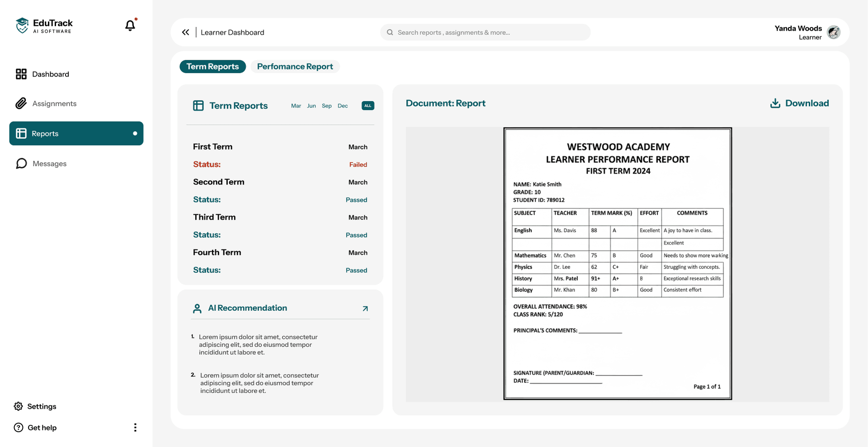Collapse the sidebar with the double chevron
Screen dimensions: 868x447
coord(186,32)
